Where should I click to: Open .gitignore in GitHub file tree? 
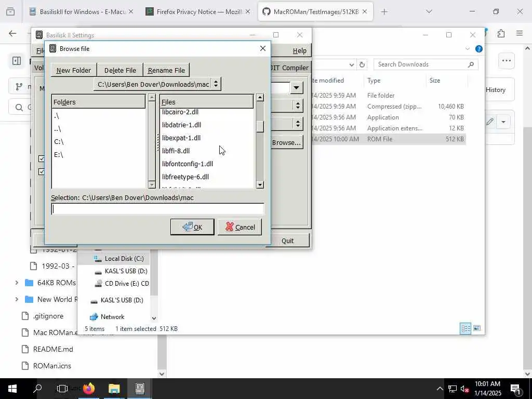48,316
